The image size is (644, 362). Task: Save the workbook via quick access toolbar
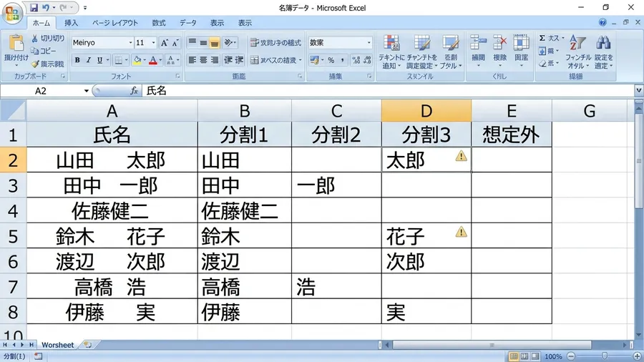(x=34, y=7)
